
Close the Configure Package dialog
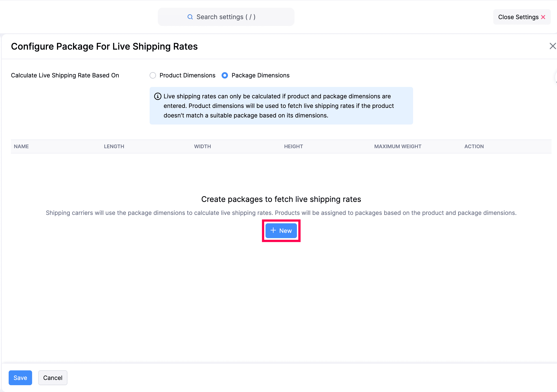coord(552,46)
